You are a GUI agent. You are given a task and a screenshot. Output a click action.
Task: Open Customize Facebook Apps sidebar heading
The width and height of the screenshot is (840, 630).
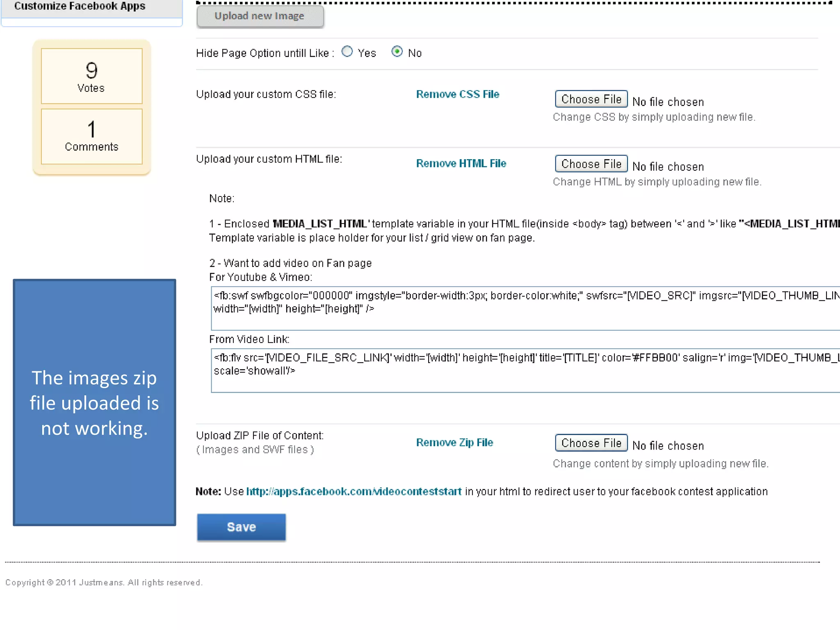tap(80, 6)
